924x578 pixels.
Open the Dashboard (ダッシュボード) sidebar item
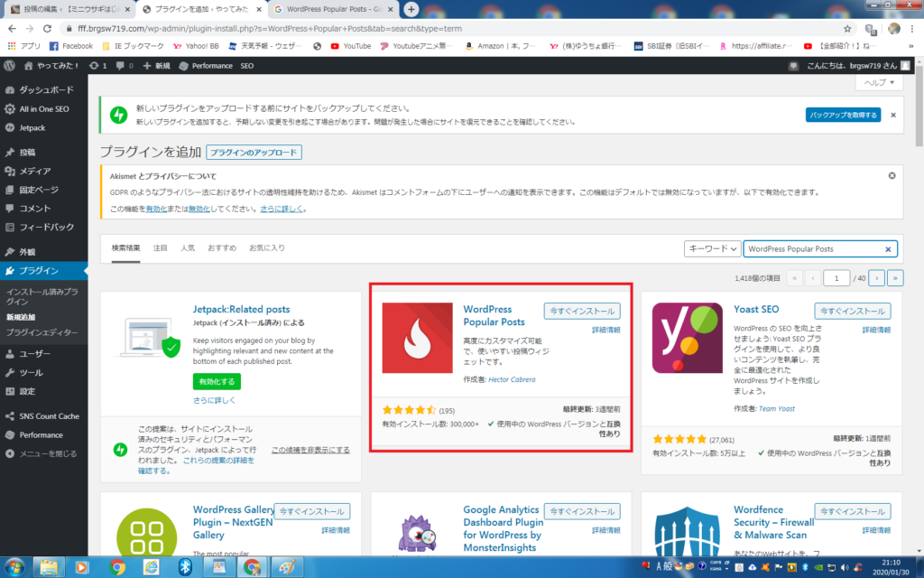pos(45,91)
